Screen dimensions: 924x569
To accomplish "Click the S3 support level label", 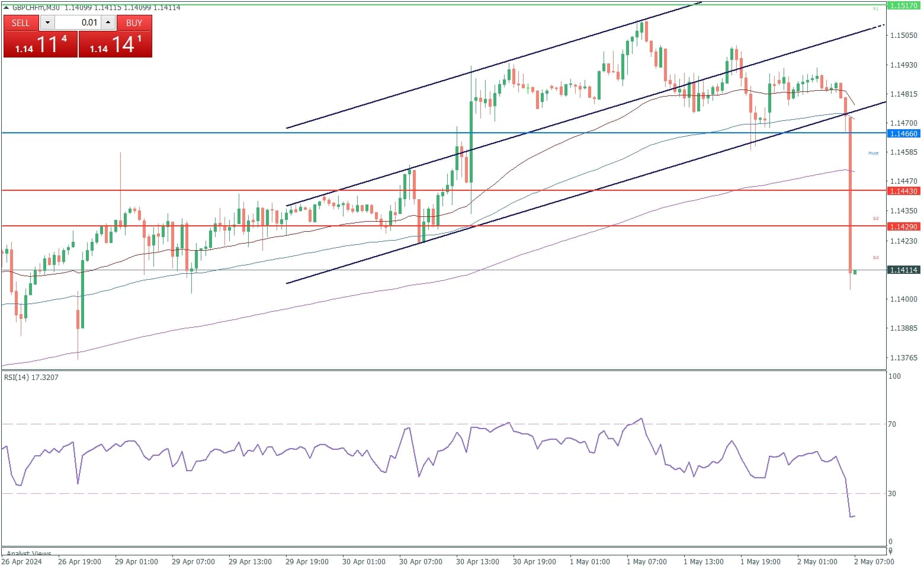I will click(x=875, y=257).
